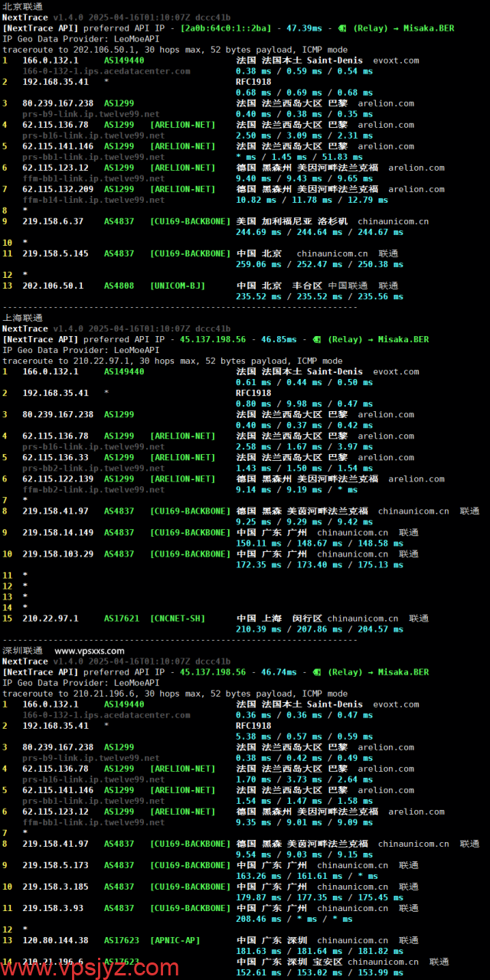Select hop IP 219.158.14.149

pos(58,532)
